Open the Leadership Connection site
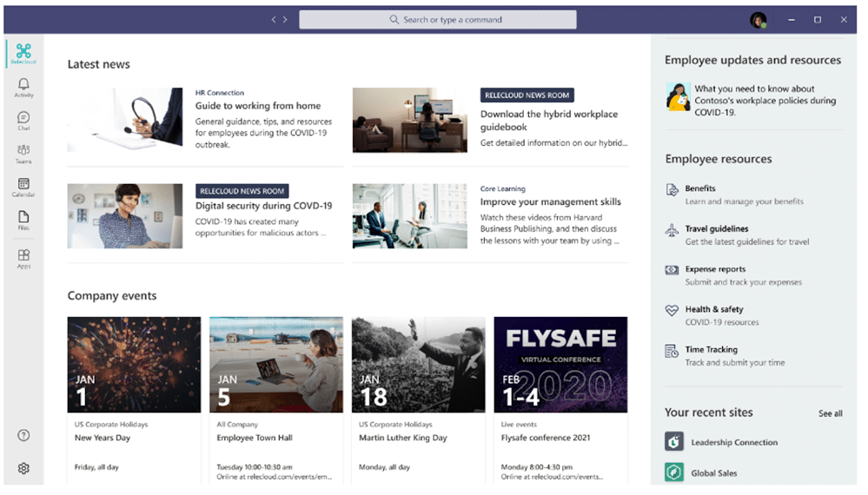This screenshot has height=495, width=868. point(734,442)
